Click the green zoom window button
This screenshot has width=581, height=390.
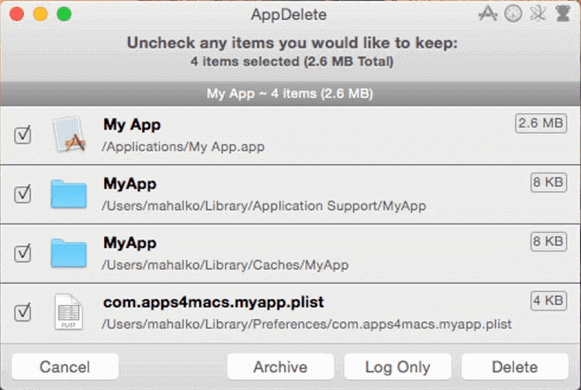(x=64, y=14)
